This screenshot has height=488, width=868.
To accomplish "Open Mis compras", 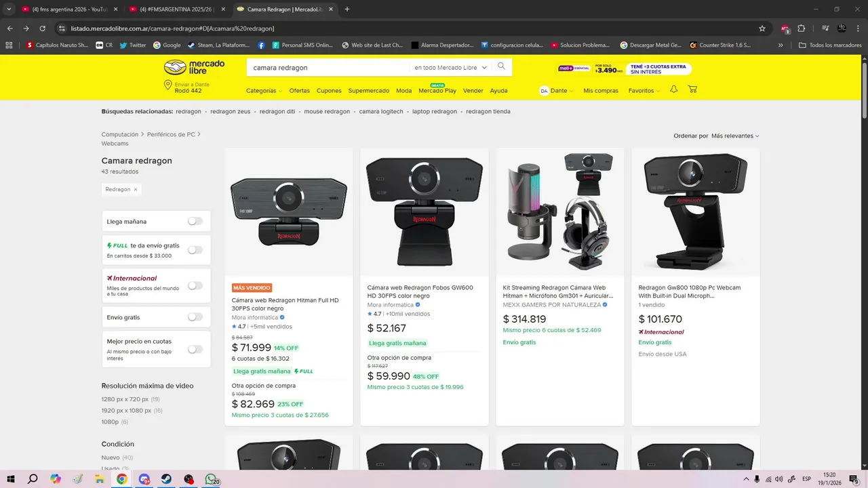I will [x=601, y=90].
